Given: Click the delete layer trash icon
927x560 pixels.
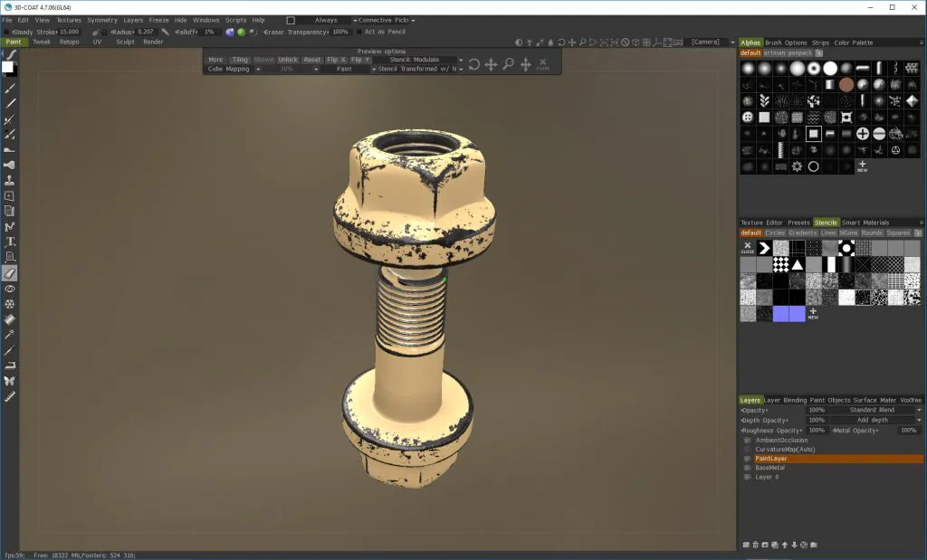Looking at the screenshot, I should pyautogui.click(x=756, y=545).
